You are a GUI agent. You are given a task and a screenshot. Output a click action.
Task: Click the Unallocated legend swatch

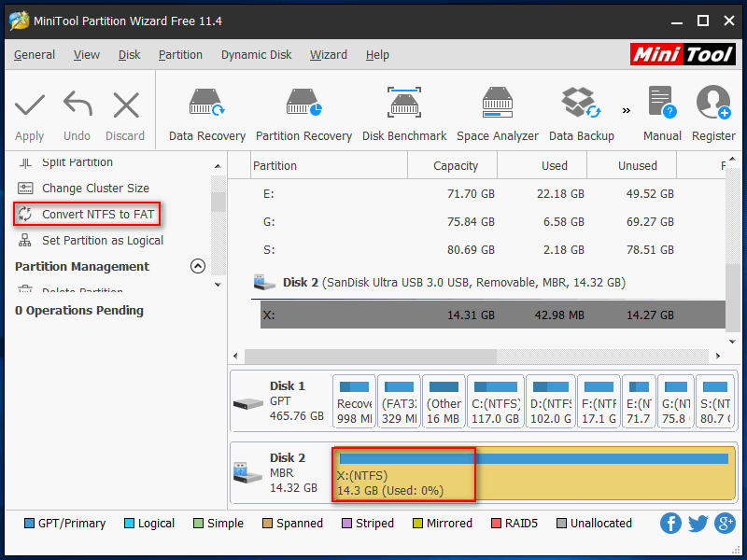pos(561,524)
